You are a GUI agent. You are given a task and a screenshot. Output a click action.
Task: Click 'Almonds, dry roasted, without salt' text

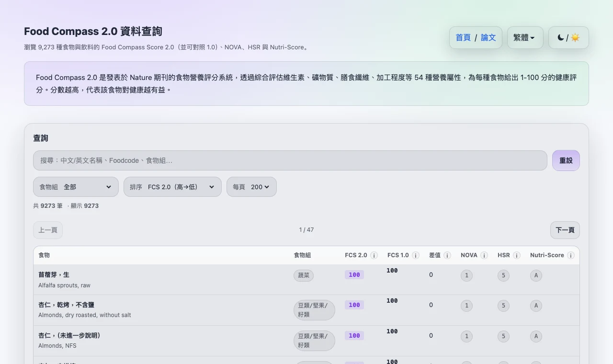tap(85, 315)
